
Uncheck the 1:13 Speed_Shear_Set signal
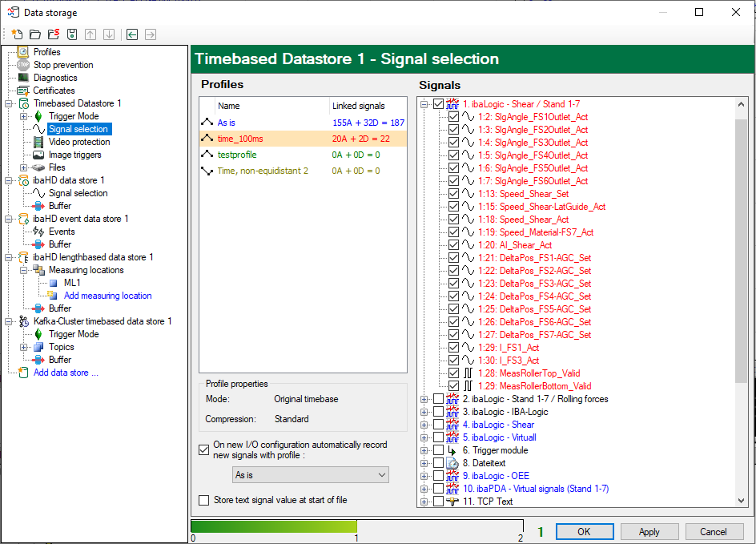454,194
